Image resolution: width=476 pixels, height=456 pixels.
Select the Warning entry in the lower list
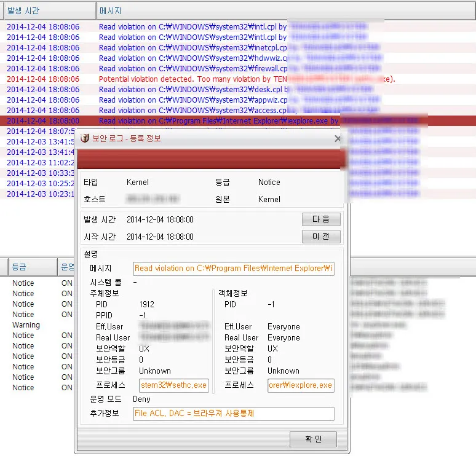26,325
